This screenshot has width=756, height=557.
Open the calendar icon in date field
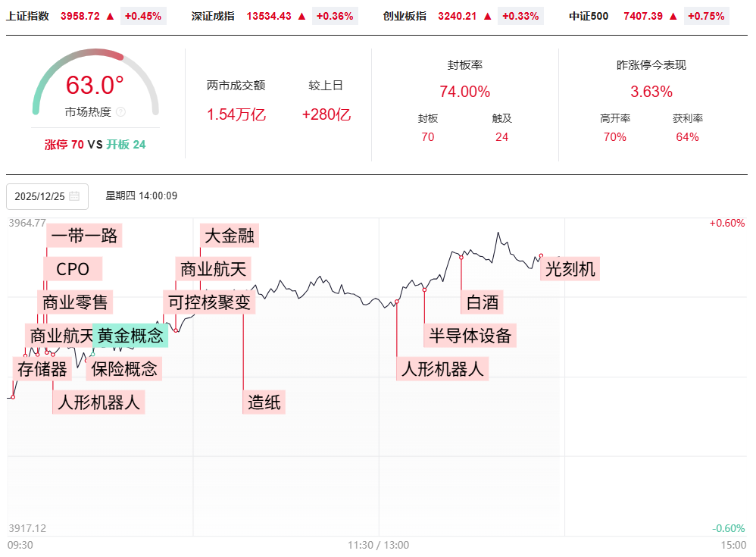tap(74, 196)
